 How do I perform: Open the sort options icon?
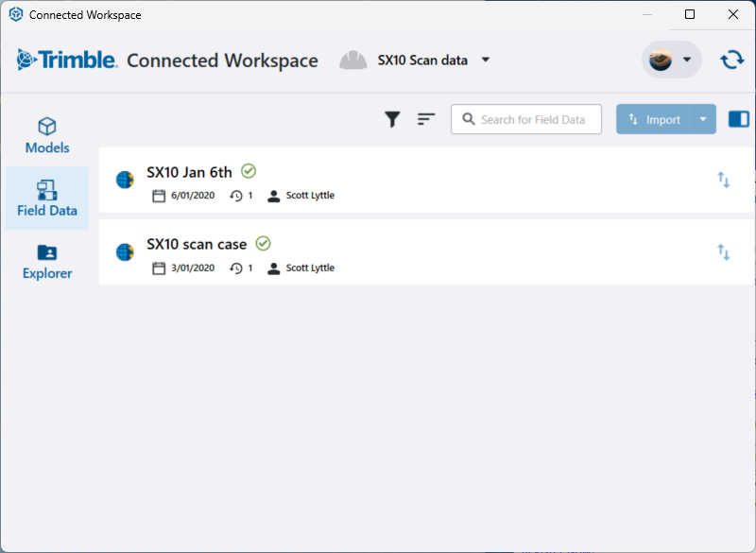pyautogui.click(x=426, y=119)
